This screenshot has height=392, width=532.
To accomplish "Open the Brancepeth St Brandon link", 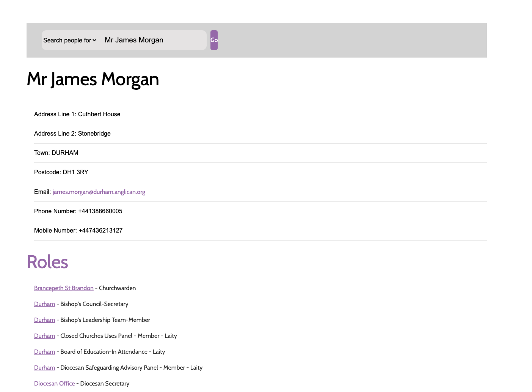I will (x=64, y=288).
